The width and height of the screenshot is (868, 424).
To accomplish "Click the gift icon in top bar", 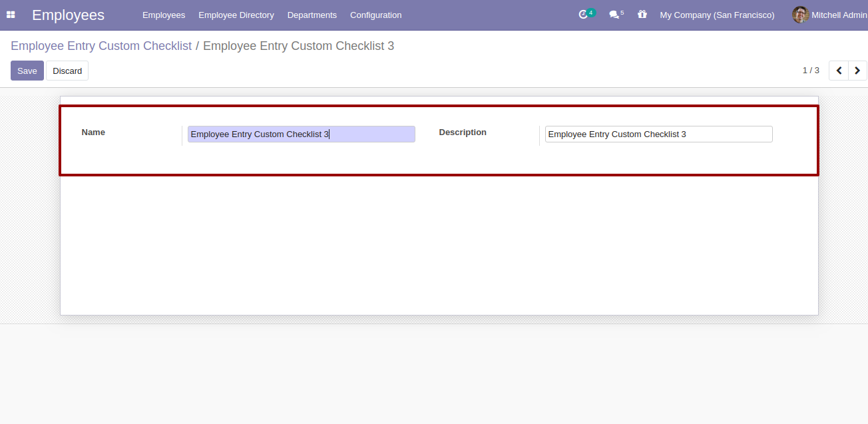I will [642, 14].
